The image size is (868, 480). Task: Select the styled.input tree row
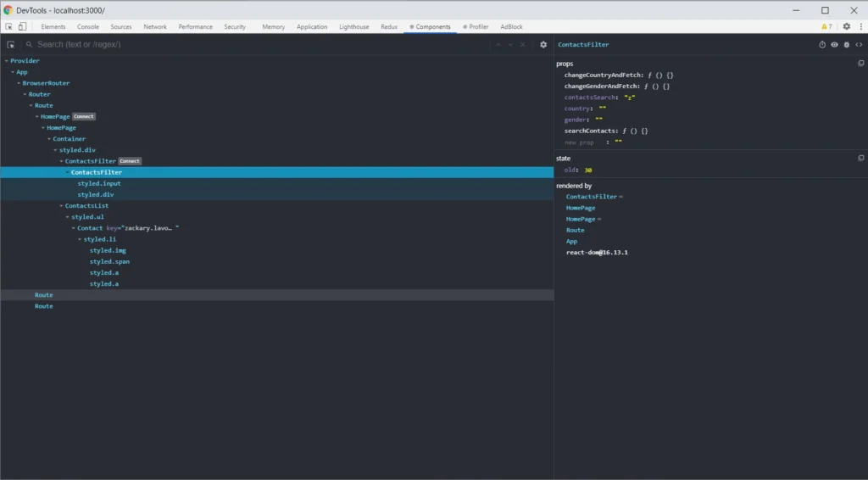click(277, 183)
